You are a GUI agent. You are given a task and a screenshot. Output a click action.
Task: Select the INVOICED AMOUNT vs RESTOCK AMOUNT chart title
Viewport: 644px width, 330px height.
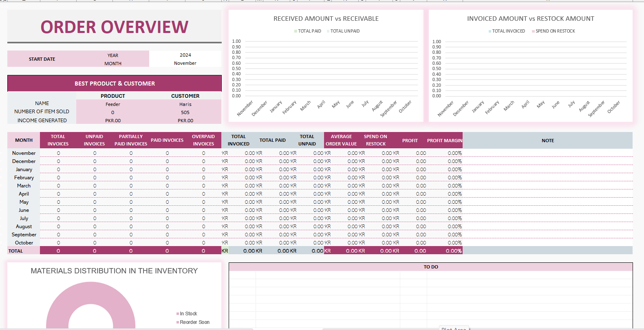pos(531,19)
